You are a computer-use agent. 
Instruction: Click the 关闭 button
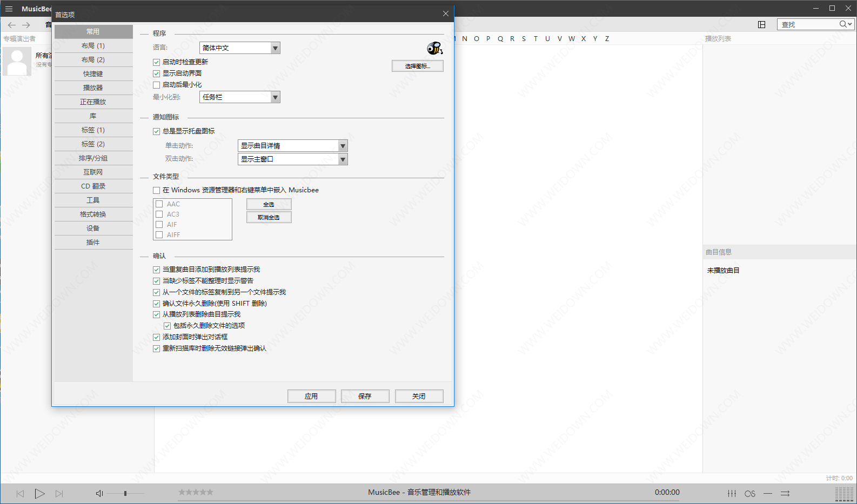[x=419, y=396]
